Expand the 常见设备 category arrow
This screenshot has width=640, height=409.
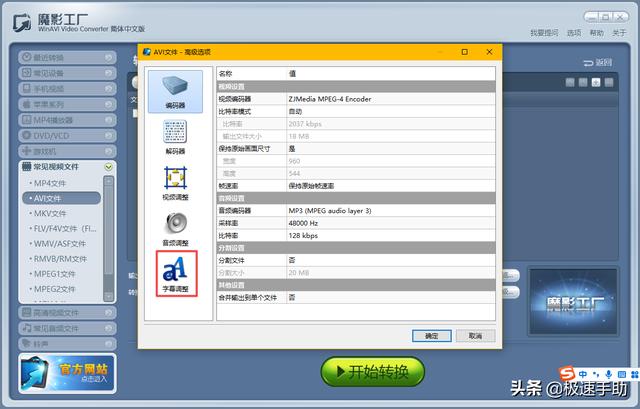coord(109,73)
